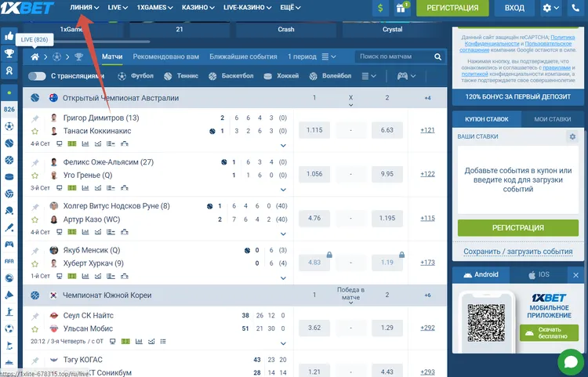Viewport: 588px width, 377px height.
Task: Filter matches by Теннис
Action: click(x=181, y=76)
